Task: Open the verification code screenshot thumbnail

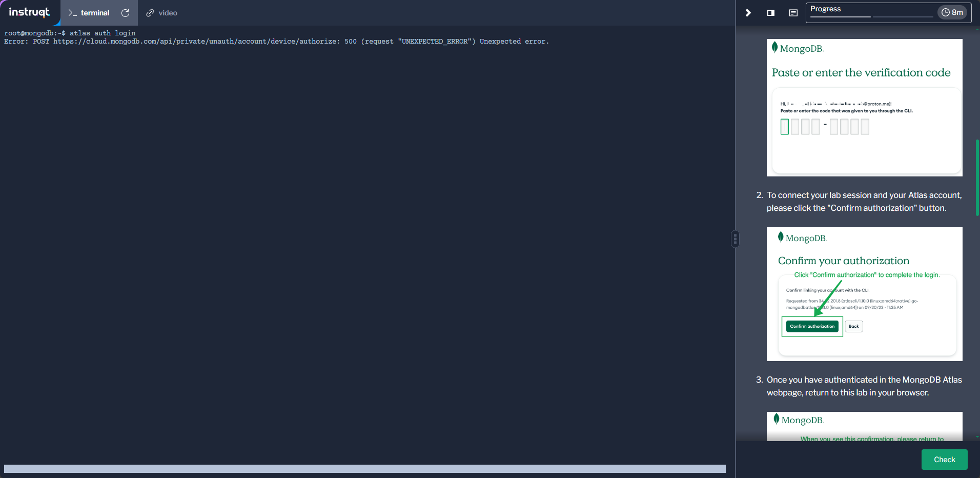Action: click(865, 108)
